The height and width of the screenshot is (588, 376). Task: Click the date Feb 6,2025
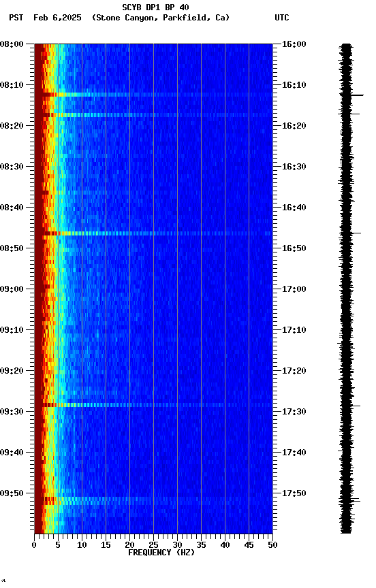tap(57, 18)
